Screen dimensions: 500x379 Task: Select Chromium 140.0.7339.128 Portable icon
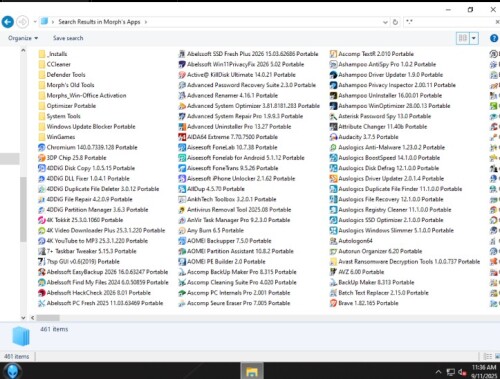tap(42, 147)
